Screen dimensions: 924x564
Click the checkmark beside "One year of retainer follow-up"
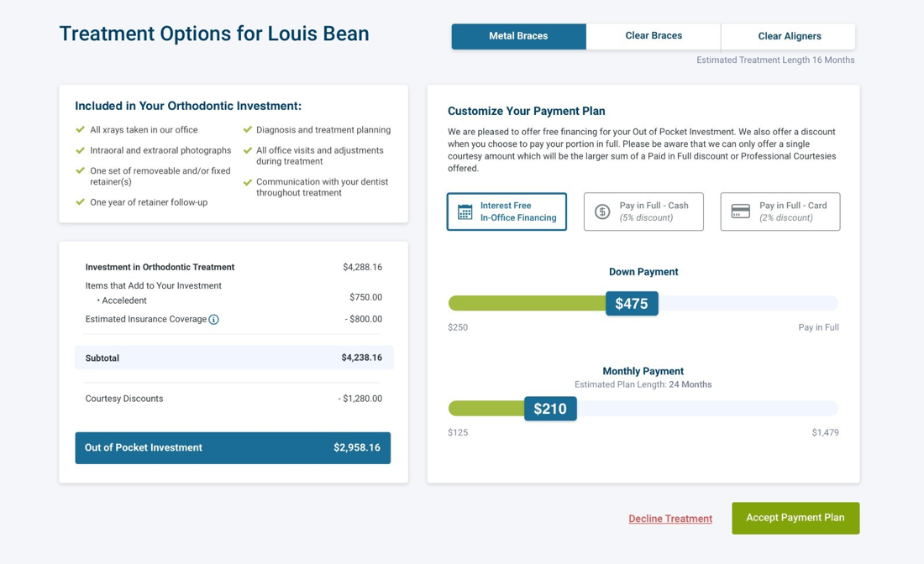81,202
